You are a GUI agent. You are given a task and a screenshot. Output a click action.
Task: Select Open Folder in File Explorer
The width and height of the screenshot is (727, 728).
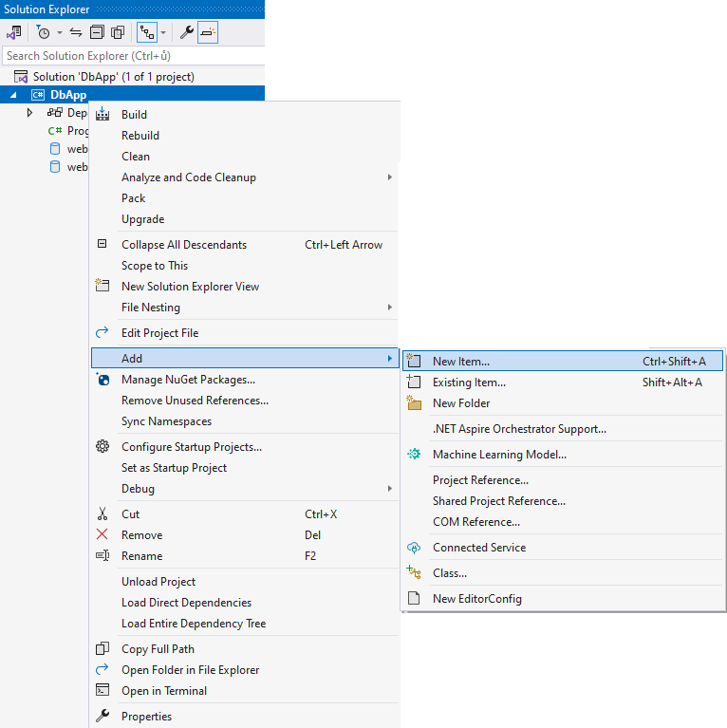[x=245, y=670]
